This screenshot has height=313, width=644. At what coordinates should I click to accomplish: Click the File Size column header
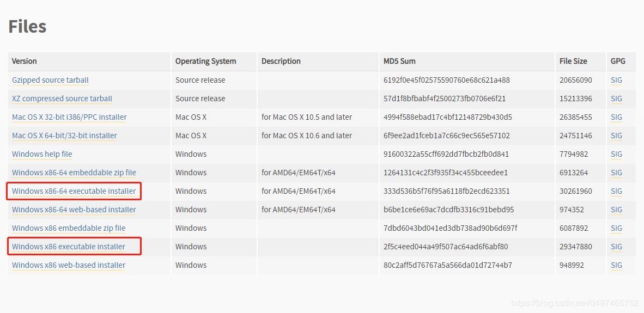pos(573,61)
